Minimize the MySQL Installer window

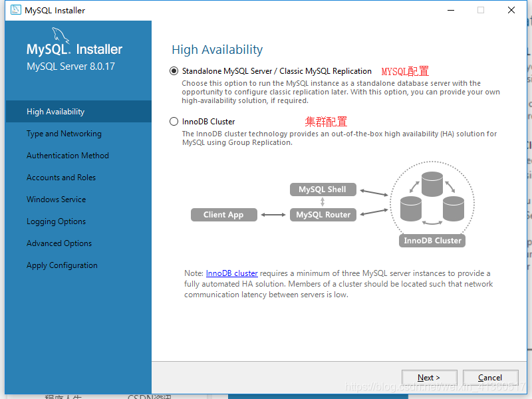(451, 10)
